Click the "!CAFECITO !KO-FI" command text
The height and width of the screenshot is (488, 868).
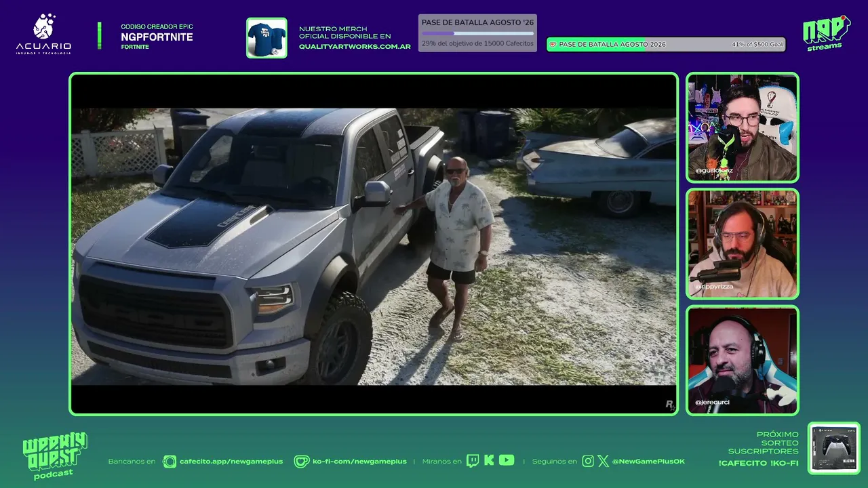click(758, 464)
